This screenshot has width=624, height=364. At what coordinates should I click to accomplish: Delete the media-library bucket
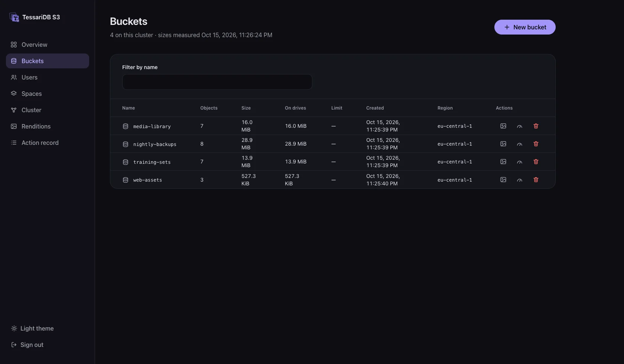536,126
